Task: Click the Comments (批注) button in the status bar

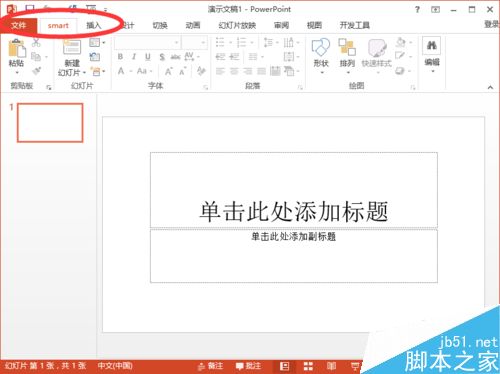Action: (248, 366)
